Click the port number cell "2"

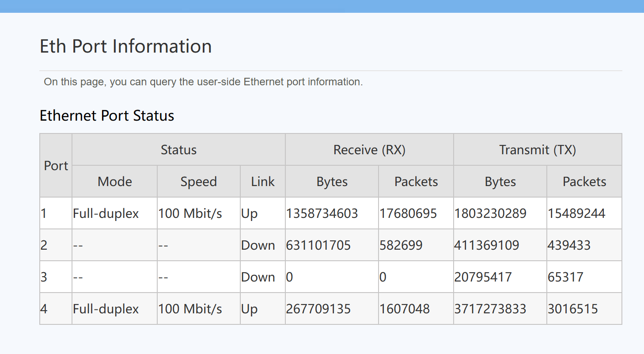56,245
